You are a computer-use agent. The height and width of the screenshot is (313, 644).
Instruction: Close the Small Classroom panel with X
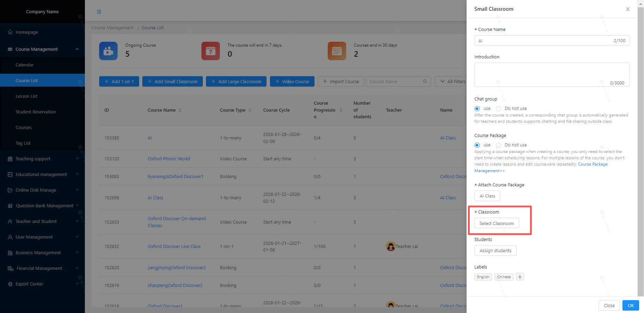pos(628,9)
